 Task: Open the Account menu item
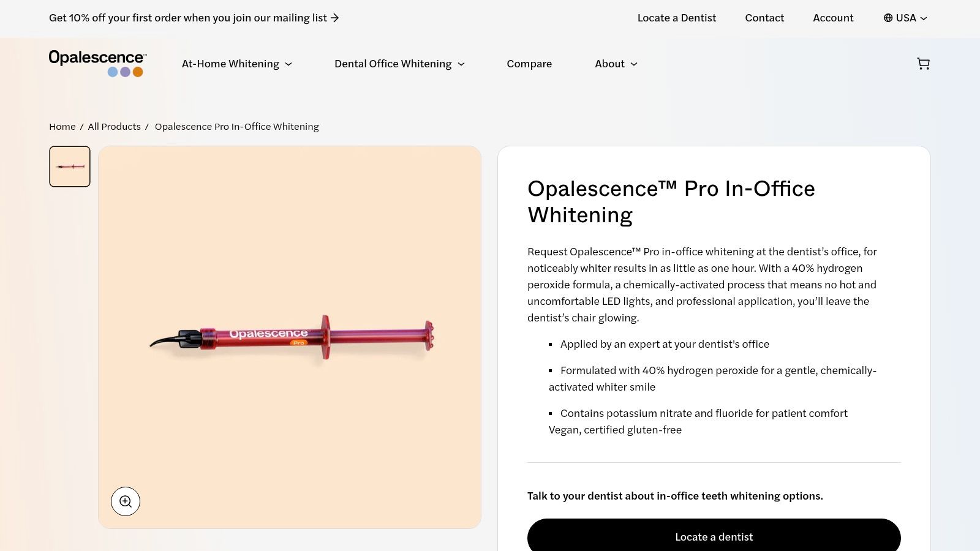click(x=833, y=18)
